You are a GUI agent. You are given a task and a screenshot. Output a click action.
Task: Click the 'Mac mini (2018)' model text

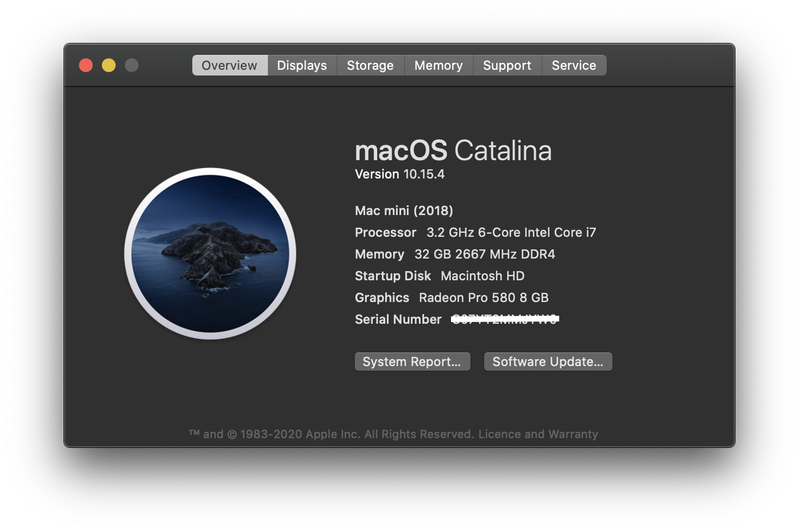tap(404, 211)
